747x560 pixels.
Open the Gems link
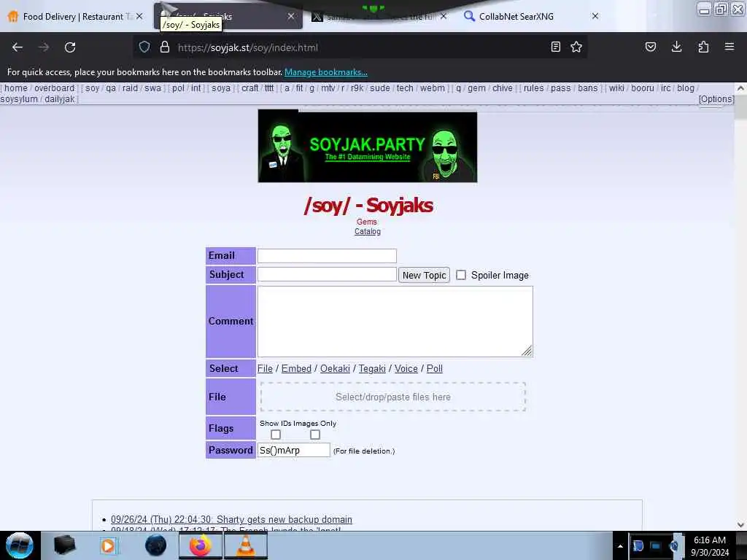(367, 222)
